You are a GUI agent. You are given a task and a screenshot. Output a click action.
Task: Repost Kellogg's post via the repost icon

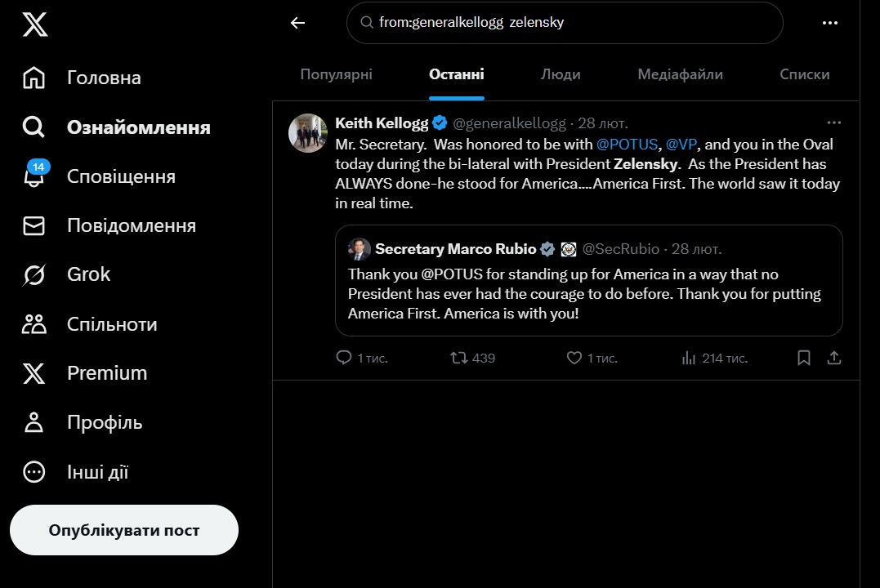click(x=459, y=358)
